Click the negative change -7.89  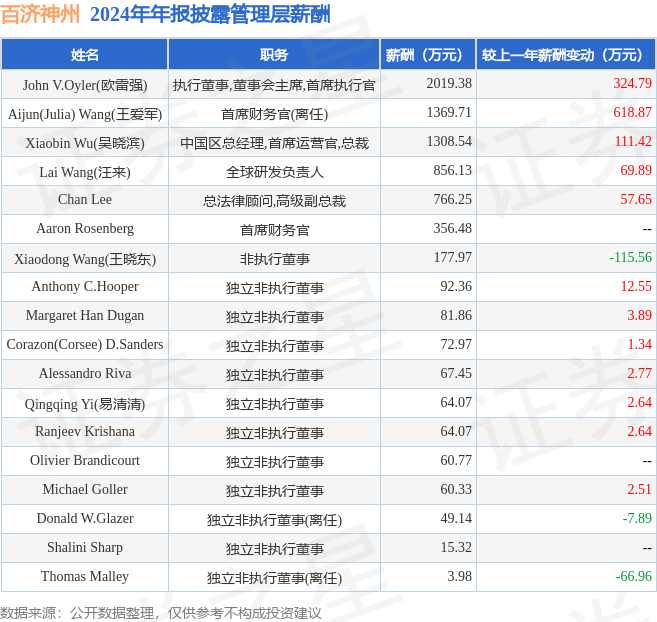pyautogui.click(x=637, y=518)
